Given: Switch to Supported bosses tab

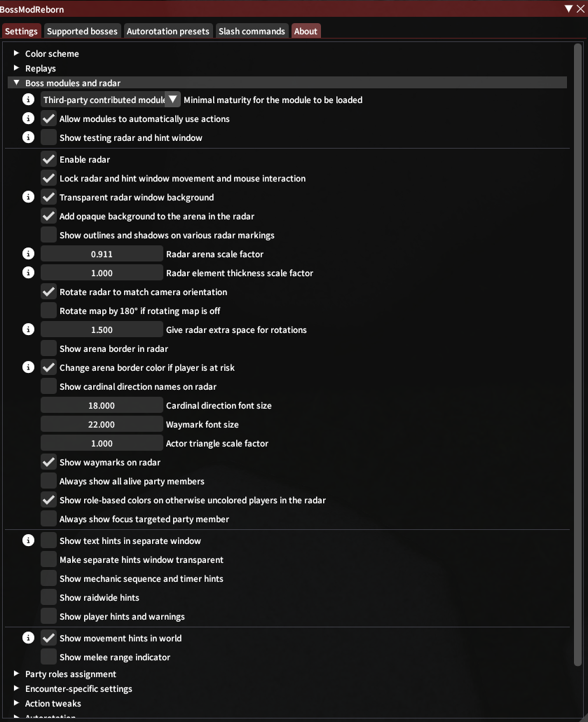Looking at the screenshot, I should pos(82,31).
